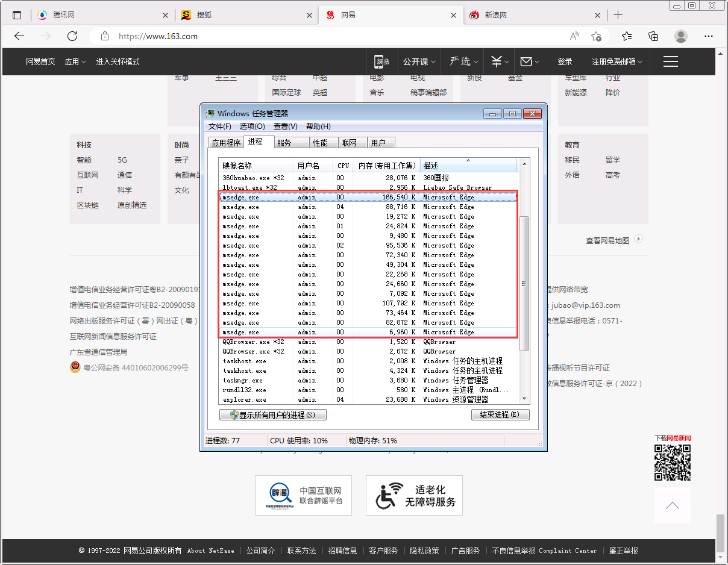Click the NetEase News QR code
The height and width of the screenshot is (565, 728).
tap(673, 462)
